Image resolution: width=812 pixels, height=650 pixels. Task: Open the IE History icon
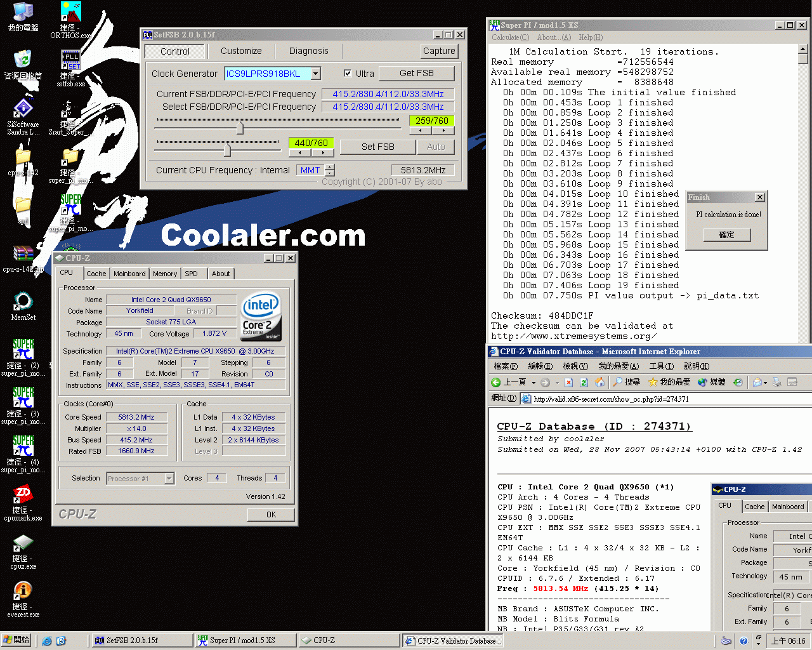point(738,382)
